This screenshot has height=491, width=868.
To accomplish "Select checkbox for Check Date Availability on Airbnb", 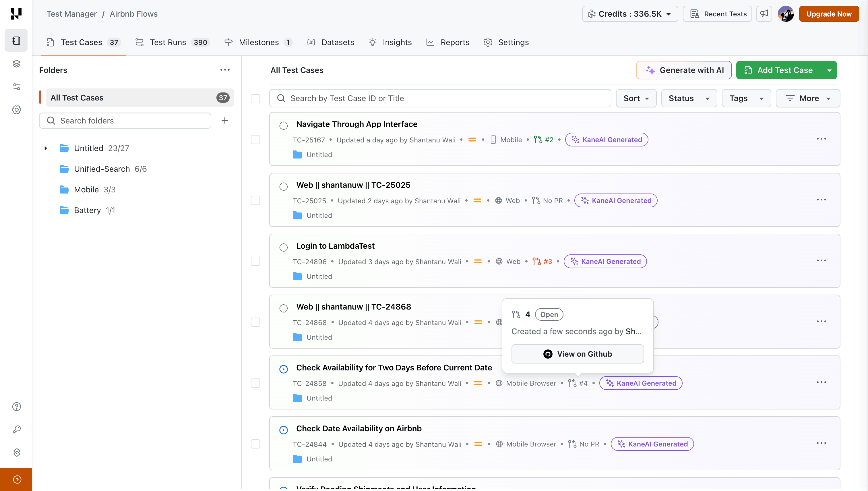I will 255,444.
